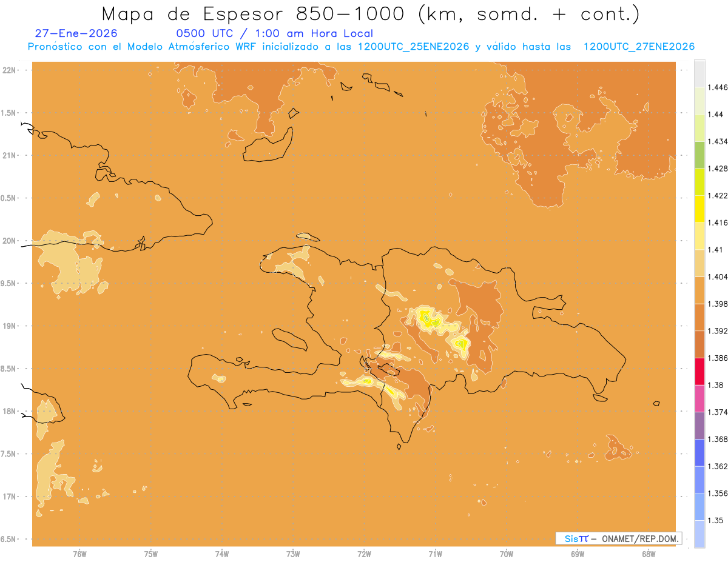Screen dimensions: 728x562
Task: Pick the orange legend swatch between 1.398 and 1.404
Action: coord(699,290)
